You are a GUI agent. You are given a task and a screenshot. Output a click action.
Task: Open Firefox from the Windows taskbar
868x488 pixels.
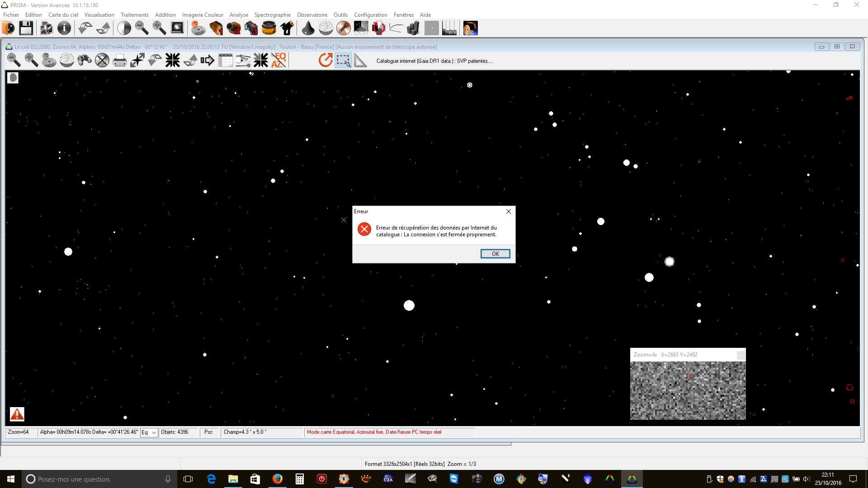[x=277, y=479]
